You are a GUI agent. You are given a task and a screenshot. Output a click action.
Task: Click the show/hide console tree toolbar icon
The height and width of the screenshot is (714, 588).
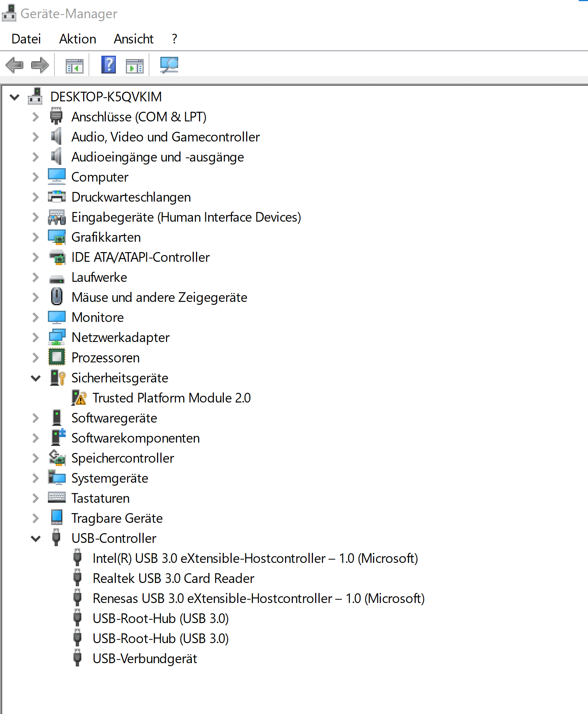pyautogui.click(x=74, y=66)
